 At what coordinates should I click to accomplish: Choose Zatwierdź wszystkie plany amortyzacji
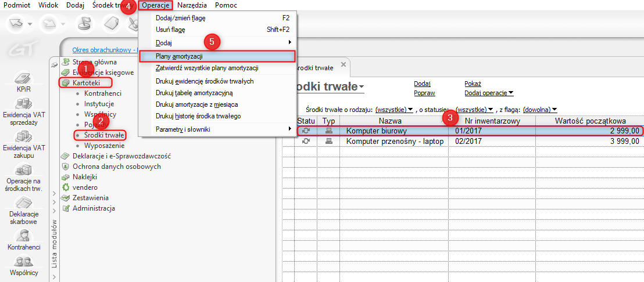click(x=218, y=68)
